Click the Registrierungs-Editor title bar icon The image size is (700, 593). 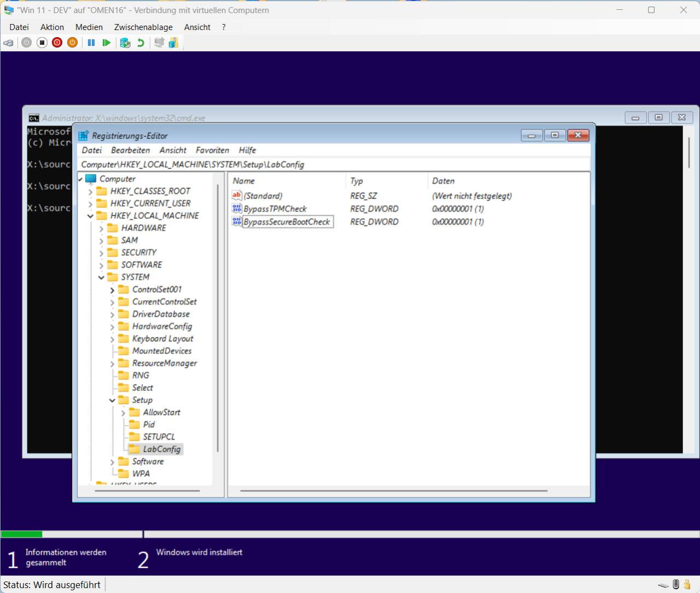tap(83, 136)
